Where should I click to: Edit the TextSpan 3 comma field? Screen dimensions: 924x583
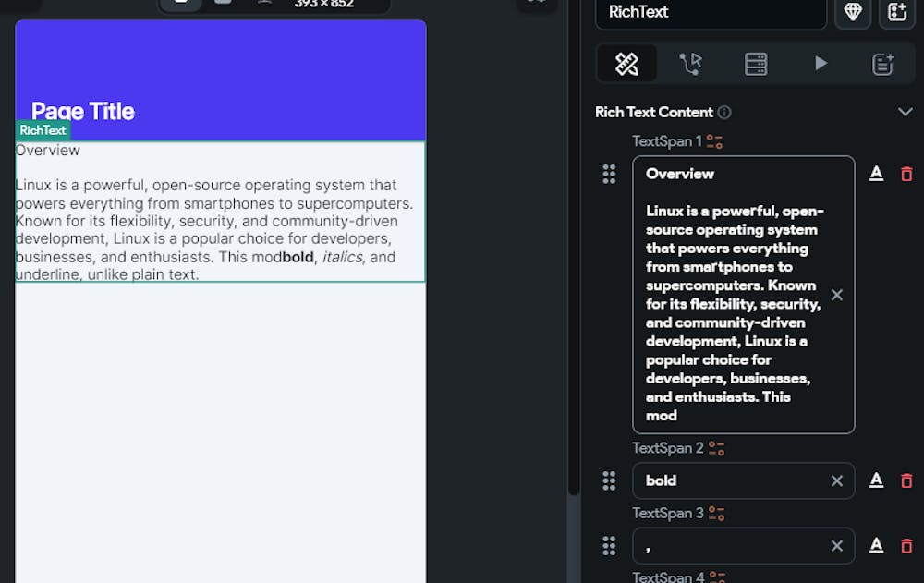[743, 546]
